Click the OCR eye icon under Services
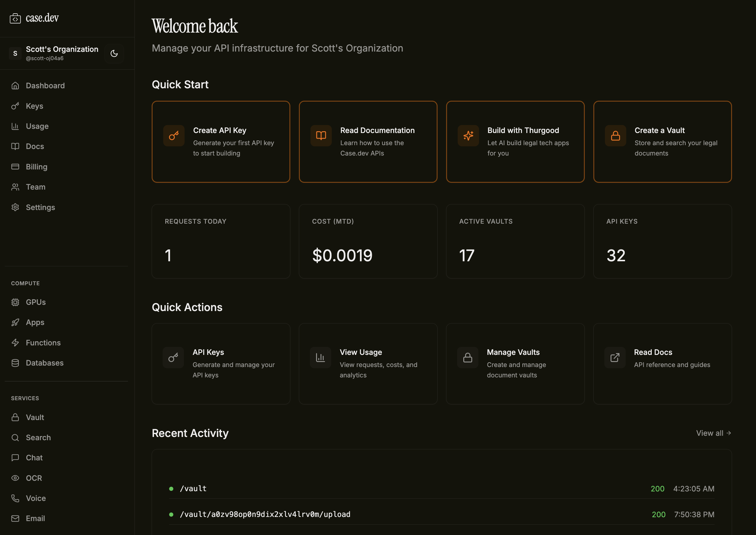 (x=15, y=478)
